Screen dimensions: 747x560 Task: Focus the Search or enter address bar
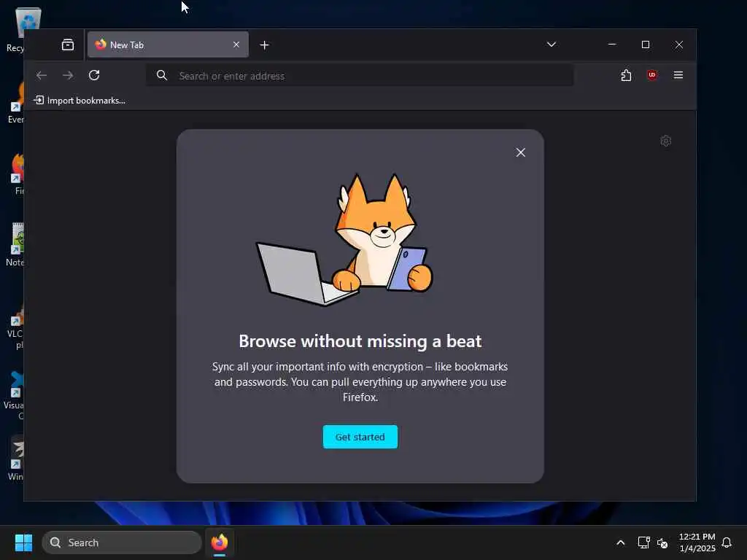click(x=360, y=76)
